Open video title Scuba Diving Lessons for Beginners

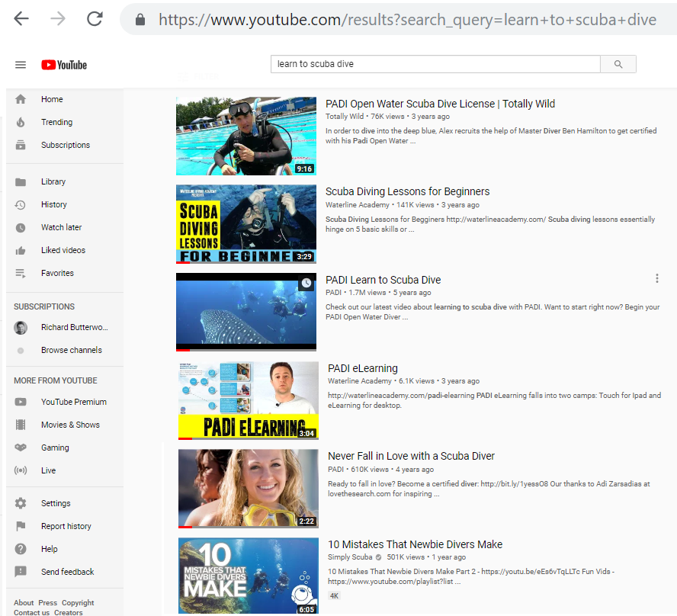tap(407, 191)
